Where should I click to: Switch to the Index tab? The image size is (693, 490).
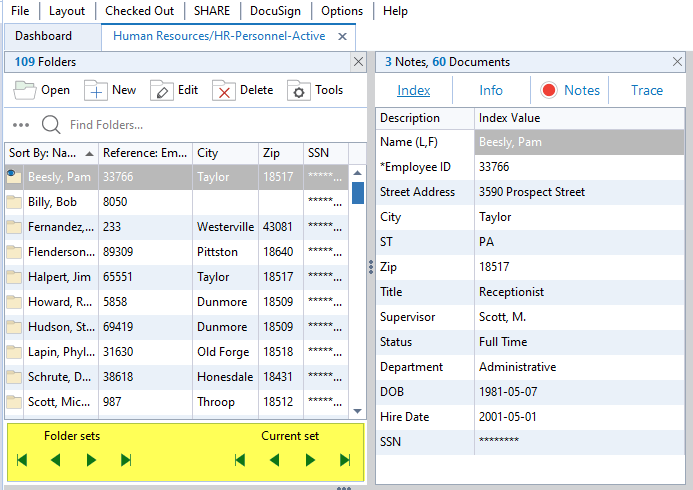point(413,90)
